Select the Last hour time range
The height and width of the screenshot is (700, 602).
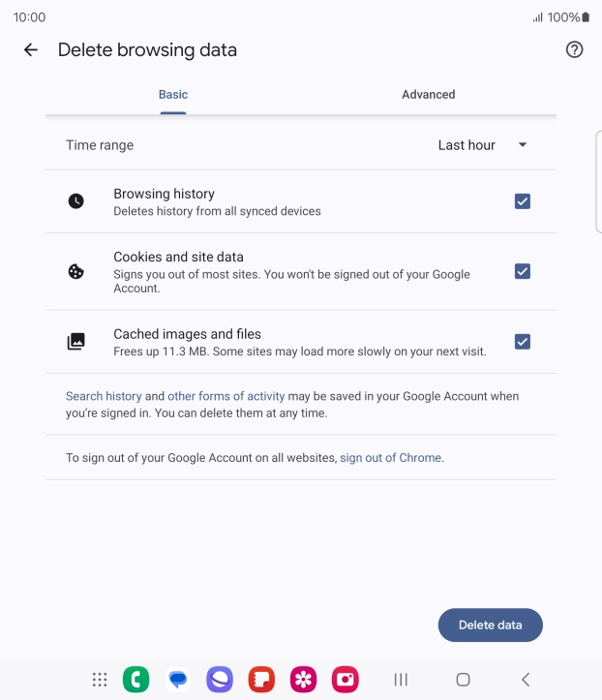pos(467,145)
